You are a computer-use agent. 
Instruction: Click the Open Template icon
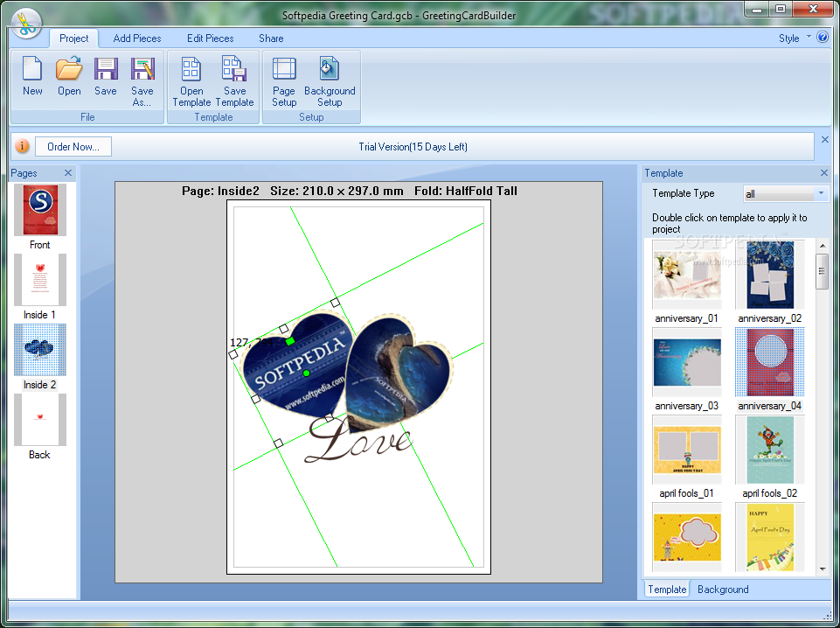191,81
